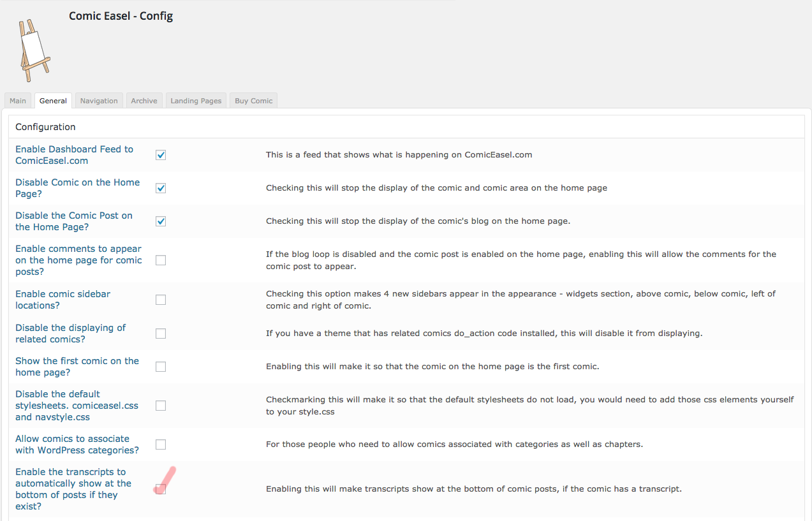Open the Landing Pages tab
This screenshot has width=812, height=521.
click(196, 101)
